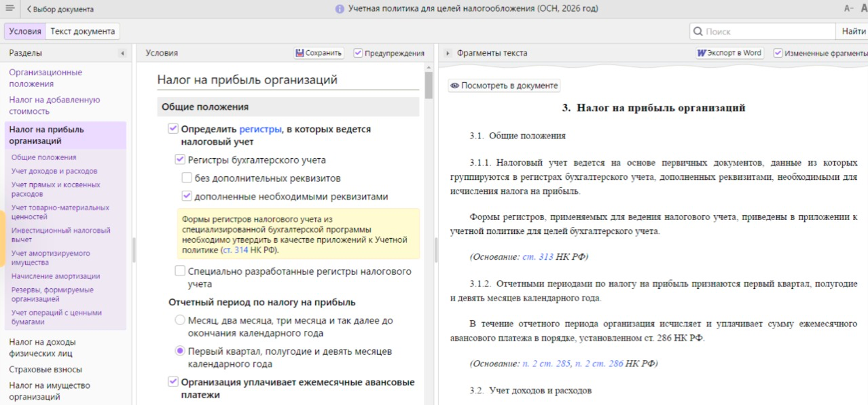Toggle checkbox 'Определить регистры, в которых ведется'
Viewport: 868px width, 405px height.
(x=173, y=129)
